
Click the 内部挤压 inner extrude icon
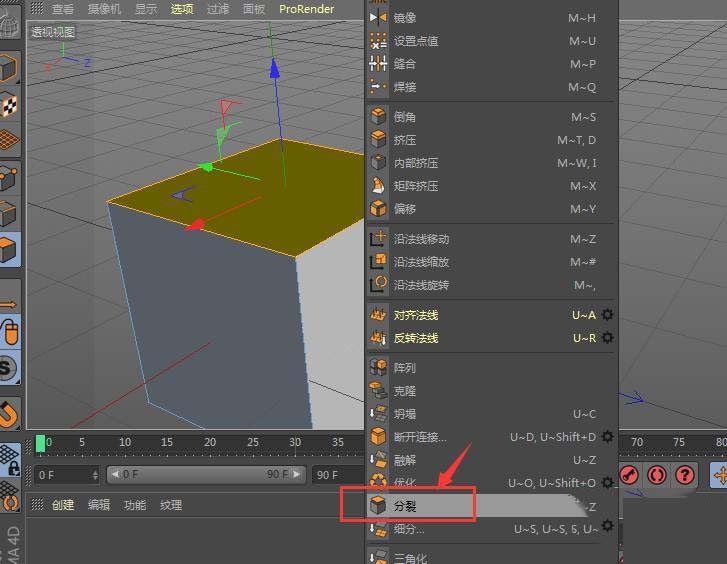(x=378, y=163)
